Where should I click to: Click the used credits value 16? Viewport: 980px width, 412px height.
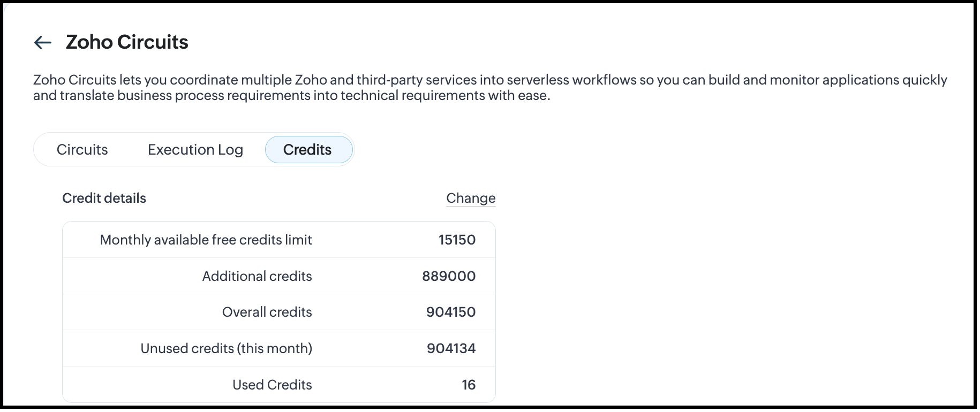(469, 385)
